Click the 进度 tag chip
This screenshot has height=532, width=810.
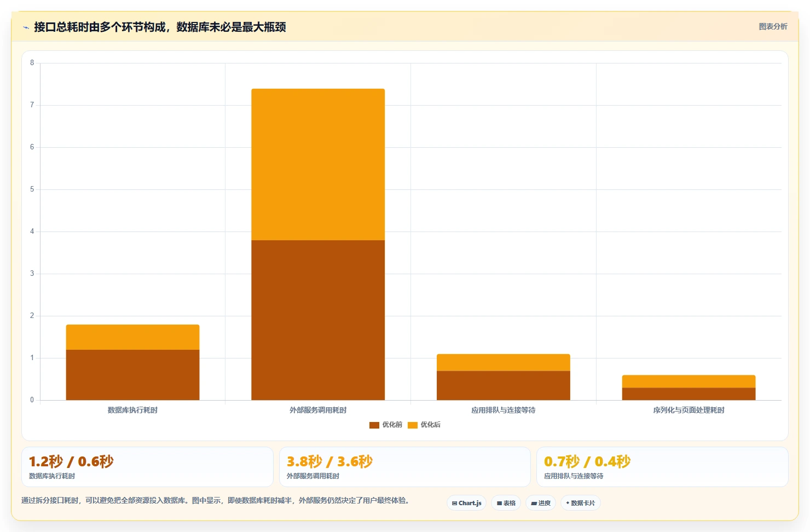541,503
